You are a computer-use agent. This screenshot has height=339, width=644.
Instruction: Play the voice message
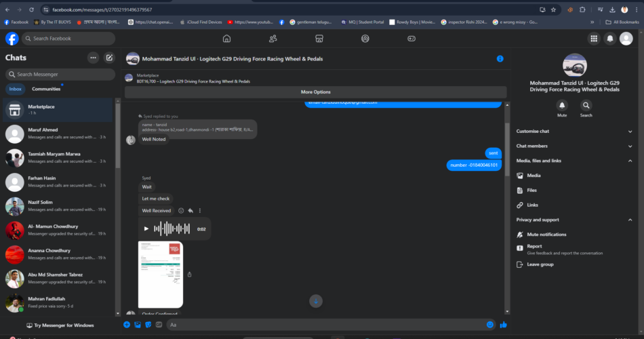coord(146,229)
